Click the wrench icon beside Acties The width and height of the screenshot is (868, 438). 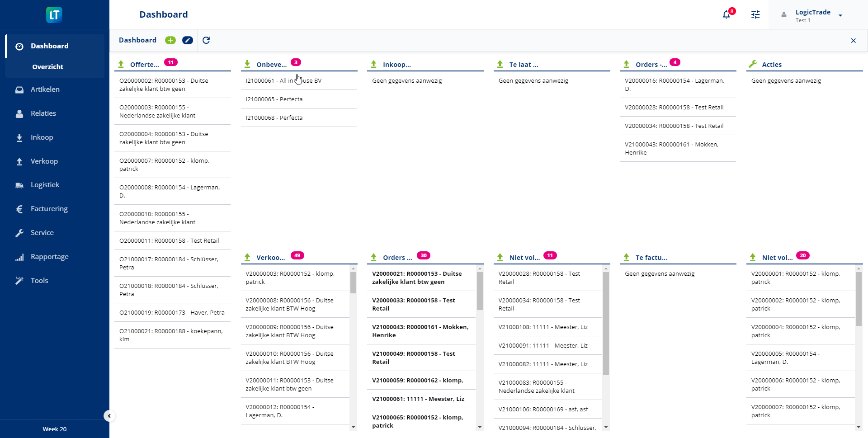click(753, 64)
